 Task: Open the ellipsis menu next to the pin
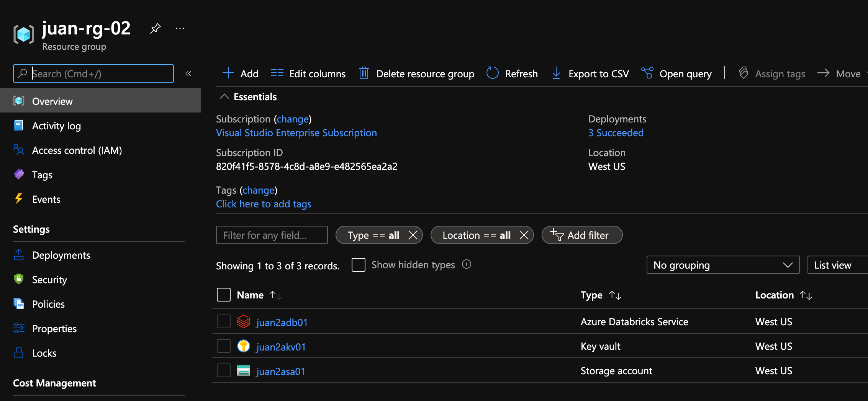click(x=180, y=28)
